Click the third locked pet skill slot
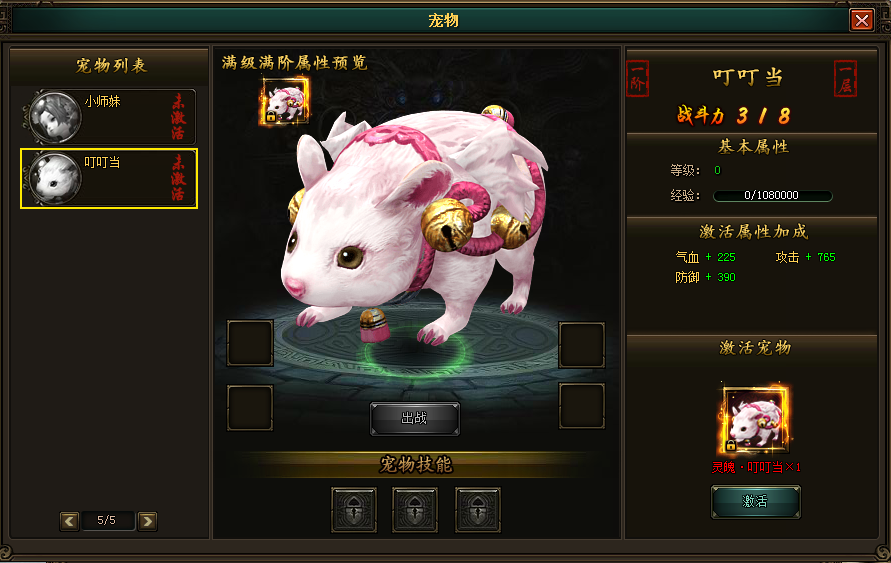Viewport: 891px width, 563px height. (478, 510)
